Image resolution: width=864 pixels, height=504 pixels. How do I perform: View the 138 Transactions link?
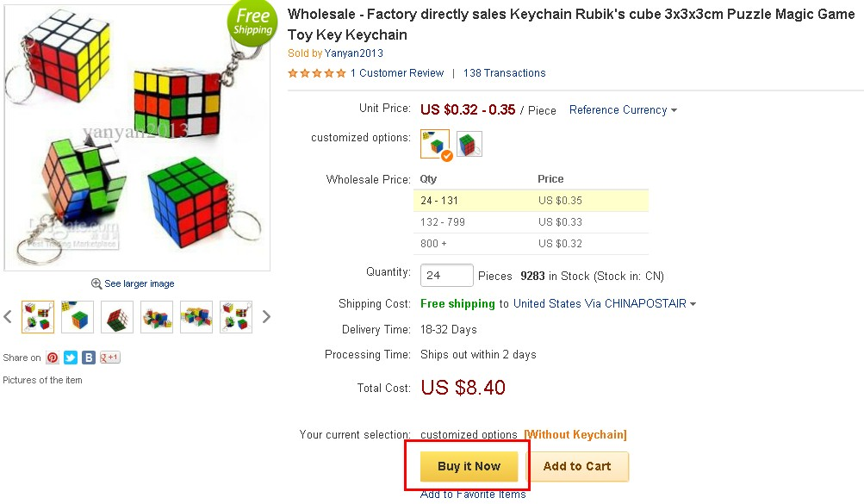click(504, 73)
